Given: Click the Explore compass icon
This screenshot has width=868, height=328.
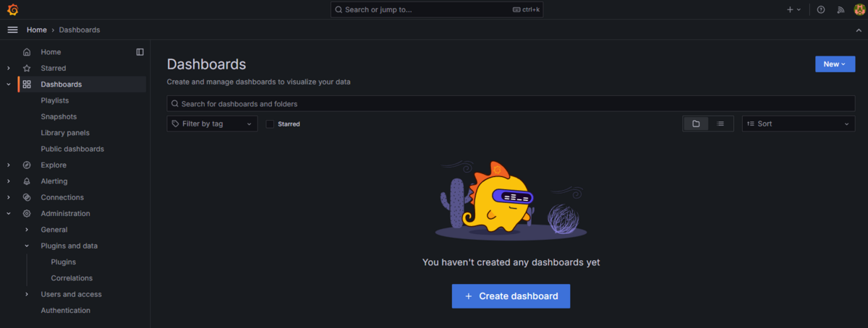Looking at the screenshot, I should (x=27, y=165).
